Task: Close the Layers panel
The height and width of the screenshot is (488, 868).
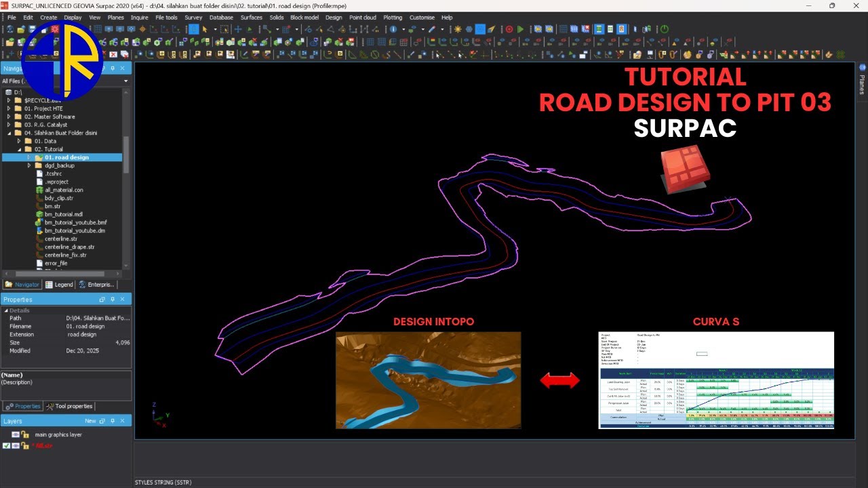Action: click(x=122, y=421)
